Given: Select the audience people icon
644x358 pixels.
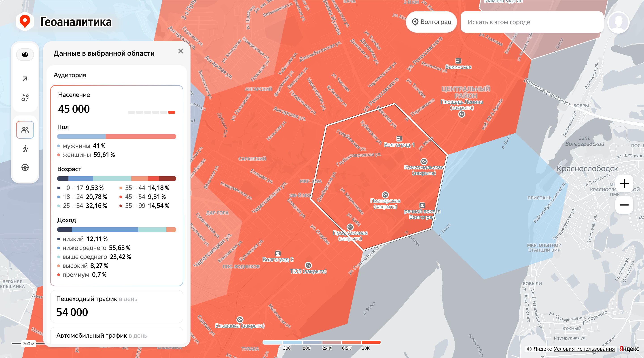Looking at the screenshot, I should [x=25, y=130].
